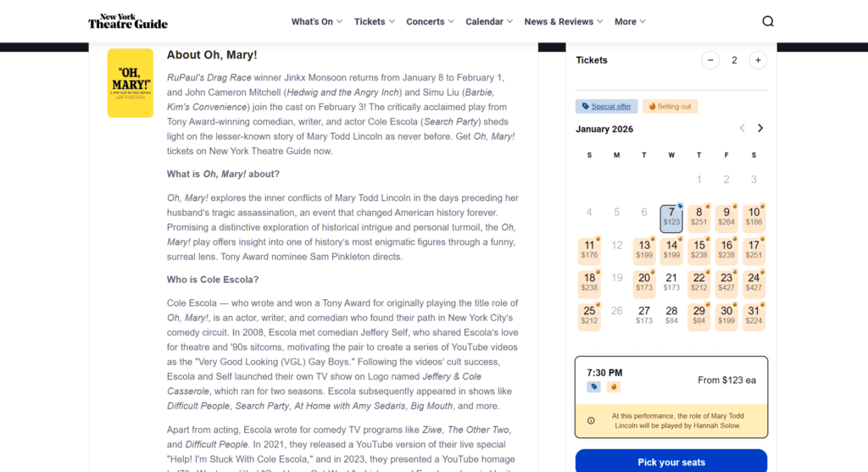Select January 7 at $123
Screen dimensions: 868x472
coord(671,218)
